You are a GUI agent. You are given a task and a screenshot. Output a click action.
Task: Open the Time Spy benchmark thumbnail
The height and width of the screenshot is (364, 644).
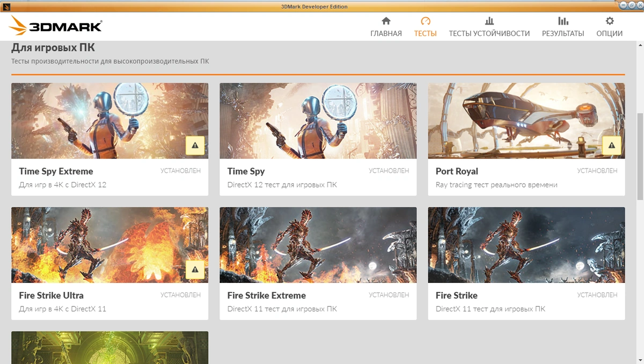pyautogui.click(x=318, y=121)
